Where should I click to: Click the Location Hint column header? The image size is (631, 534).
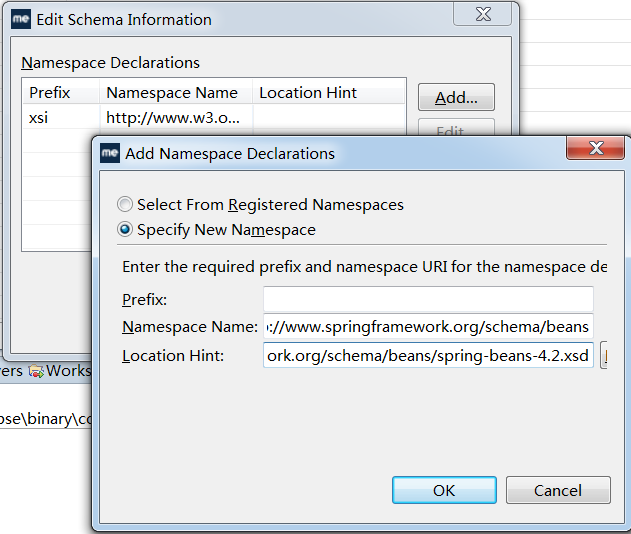click(328, 93)
